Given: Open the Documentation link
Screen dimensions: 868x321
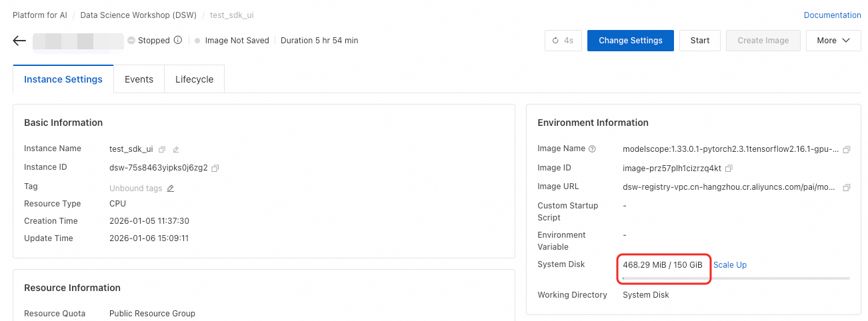Looking at the screenshot, I should pos(832,15).
